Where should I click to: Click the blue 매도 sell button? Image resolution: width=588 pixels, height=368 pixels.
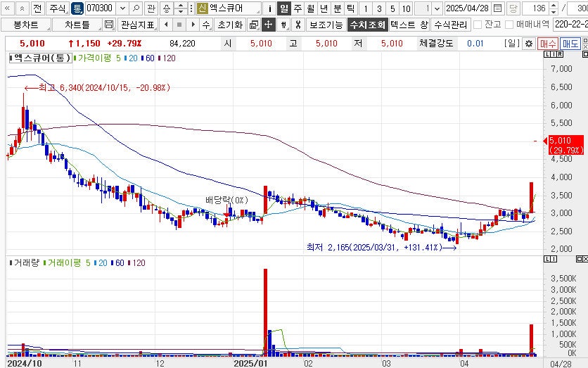coord(570,44)
